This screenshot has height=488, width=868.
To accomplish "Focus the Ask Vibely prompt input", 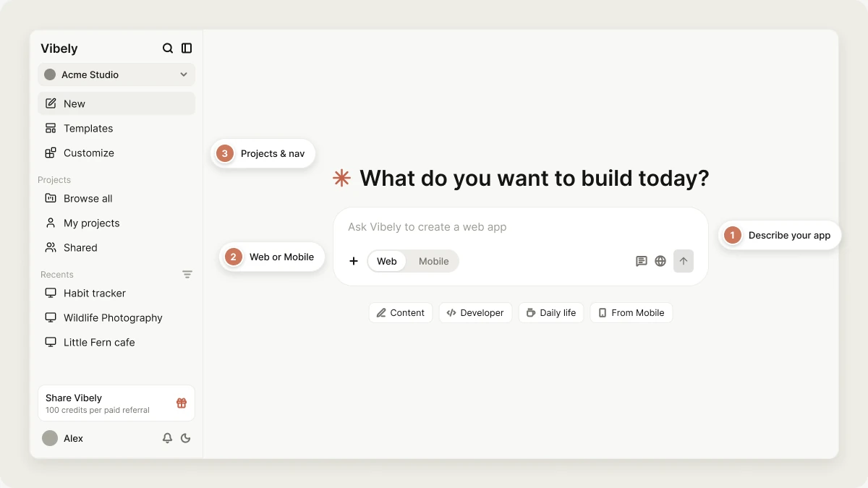I will (520, 227).
